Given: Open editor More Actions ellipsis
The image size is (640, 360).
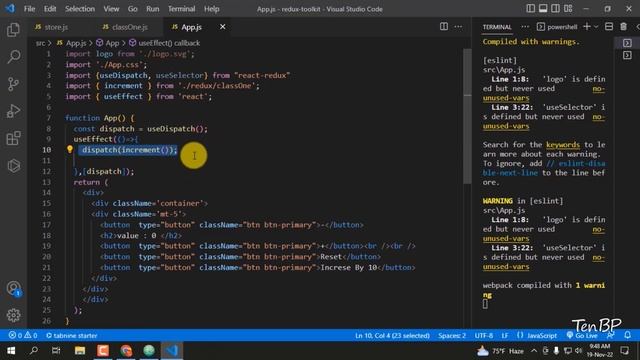Looking at the screenshot, I should point(458,27).
